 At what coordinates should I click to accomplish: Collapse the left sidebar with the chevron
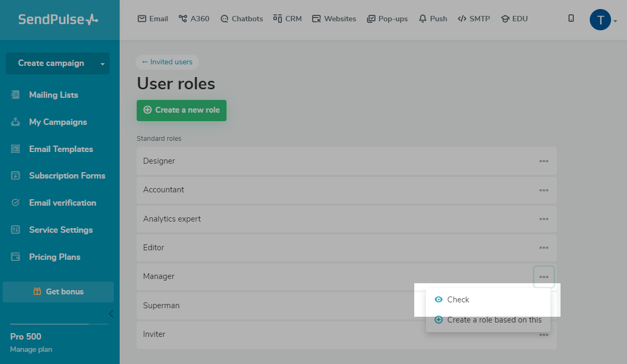(x=111, y=314)
